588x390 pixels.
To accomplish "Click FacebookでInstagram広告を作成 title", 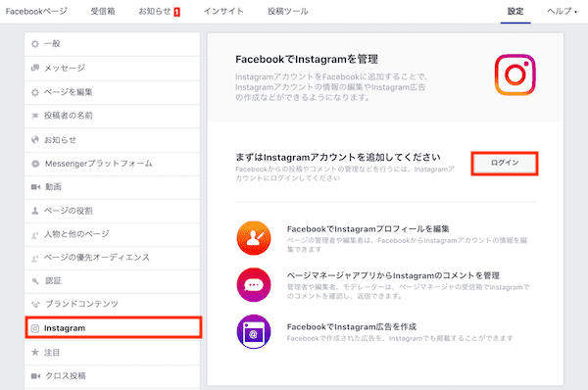I will coord(352,327).
